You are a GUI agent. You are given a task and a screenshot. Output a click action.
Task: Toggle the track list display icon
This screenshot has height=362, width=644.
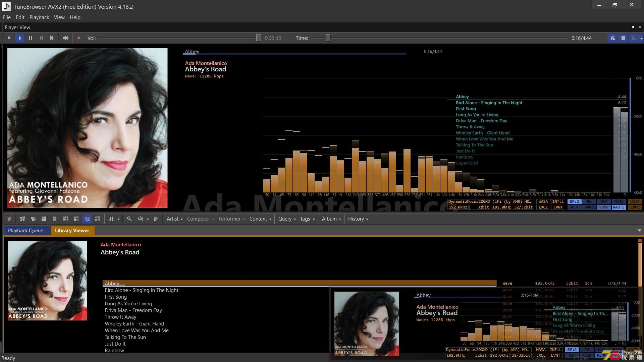tap(623, 38)
